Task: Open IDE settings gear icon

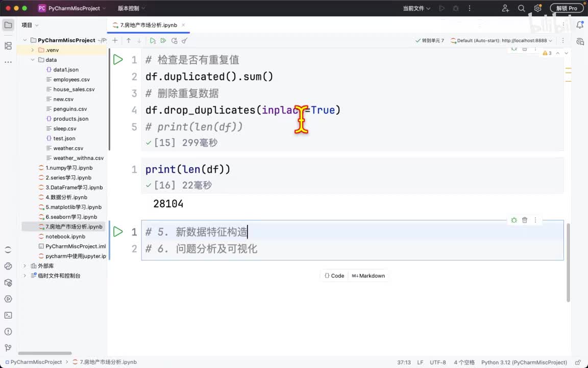Action: (538, 8)
